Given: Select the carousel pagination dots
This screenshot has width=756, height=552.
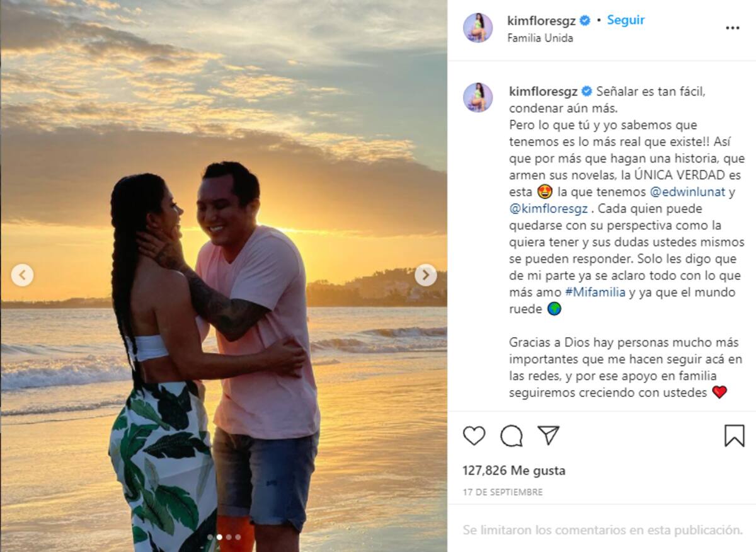Looking at the screenshot, I should [224, 537].
